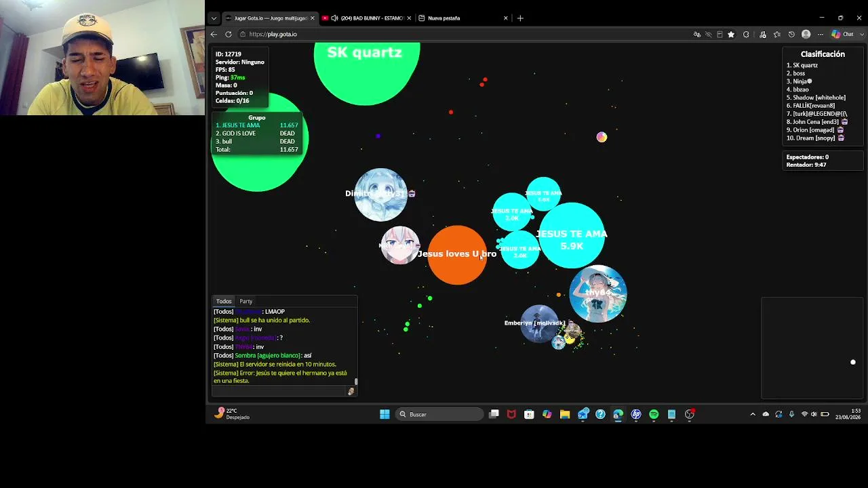Click the play.gota.io address bar
This screenshot has width=868, height=488.
coord(468,34)
